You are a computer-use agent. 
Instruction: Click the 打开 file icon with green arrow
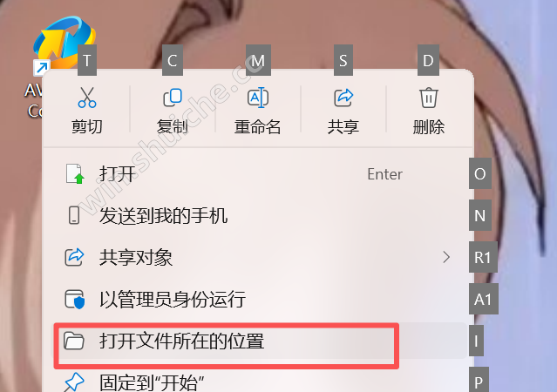(x=75, y=174)
